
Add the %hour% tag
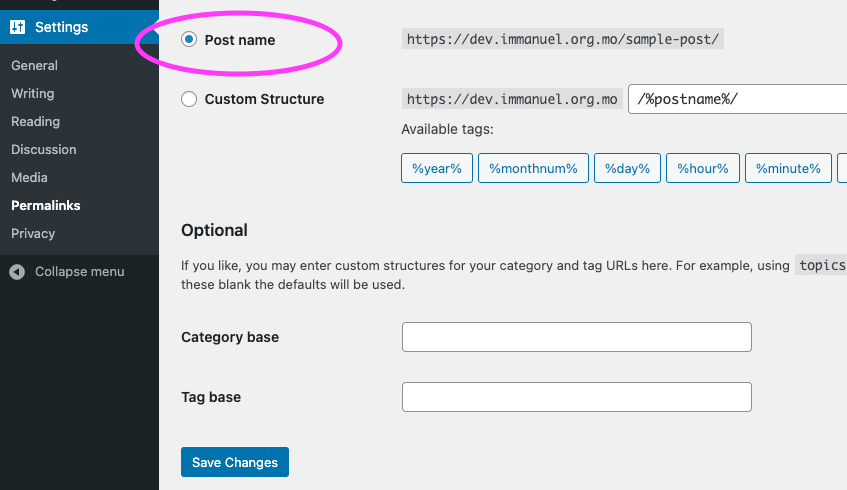tap(703, 168)
